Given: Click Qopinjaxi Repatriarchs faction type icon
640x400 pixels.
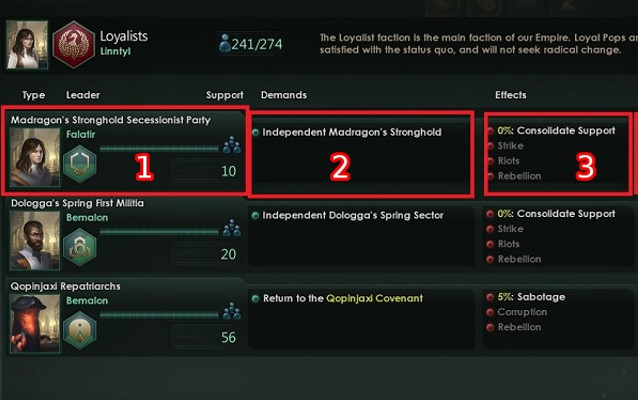Looking at the screenshot, I should pos(80,327).
